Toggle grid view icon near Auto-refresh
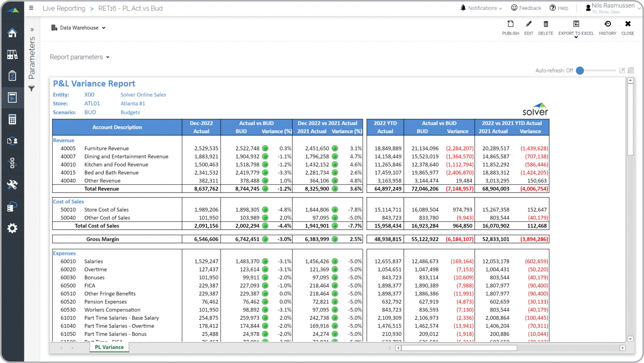644x363 pixels. click(x=631, y=71)
